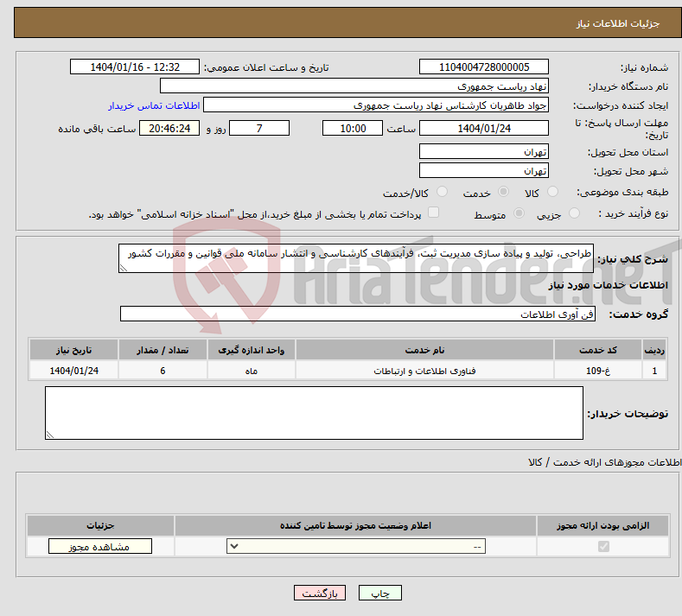This screenshot has width=682, height=616.
Task: Choose the متوسط purchase type radio
Action: [x=519, y=213]
